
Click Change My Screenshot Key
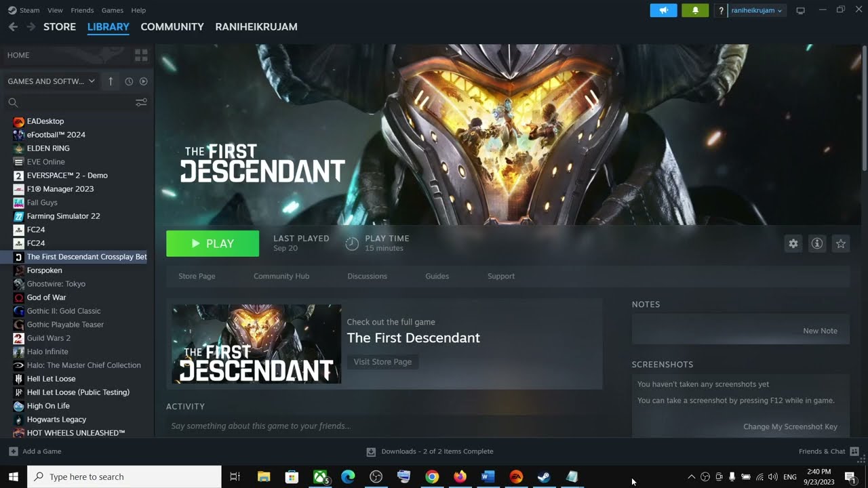point(790,427)
